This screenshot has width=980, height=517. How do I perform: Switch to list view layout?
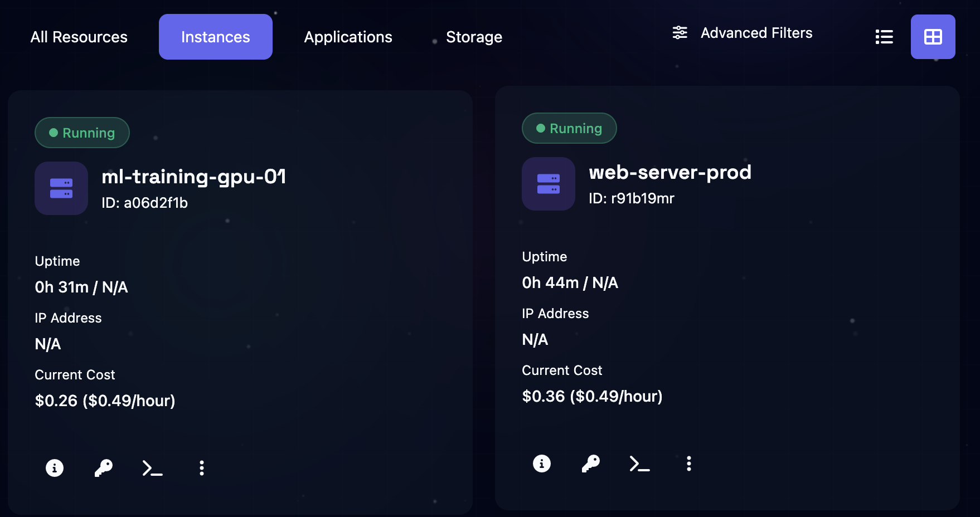884,36
